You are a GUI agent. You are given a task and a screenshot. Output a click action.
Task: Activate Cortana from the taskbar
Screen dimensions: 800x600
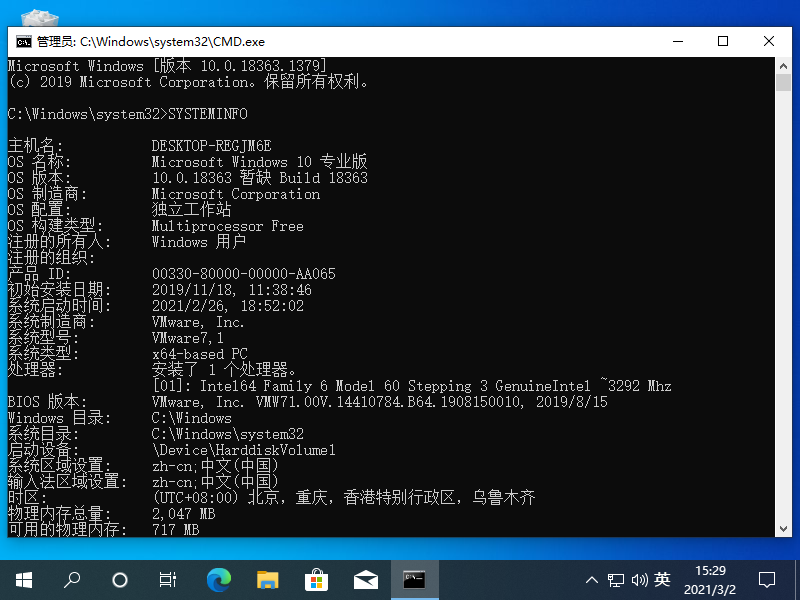coord(120,579)
